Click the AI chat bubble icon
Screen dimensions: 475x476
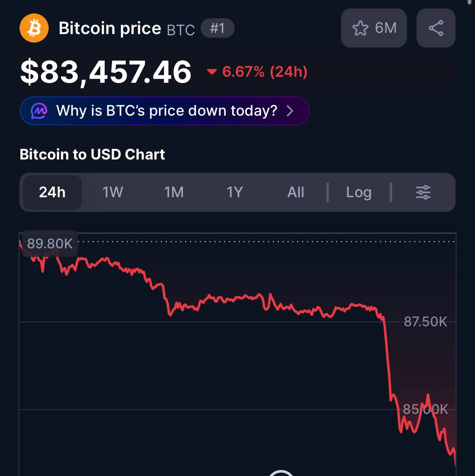coord(39,111)
